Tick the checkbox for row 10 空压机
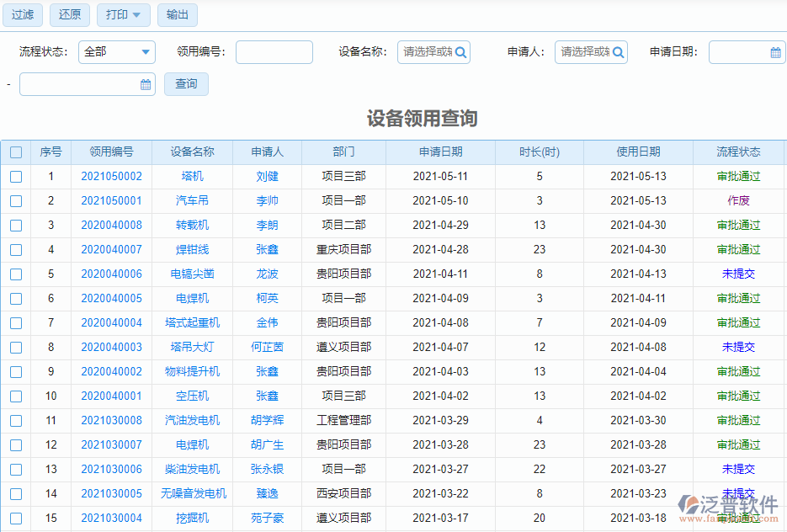Screen dimensions: 787x532 coord(16,396)
